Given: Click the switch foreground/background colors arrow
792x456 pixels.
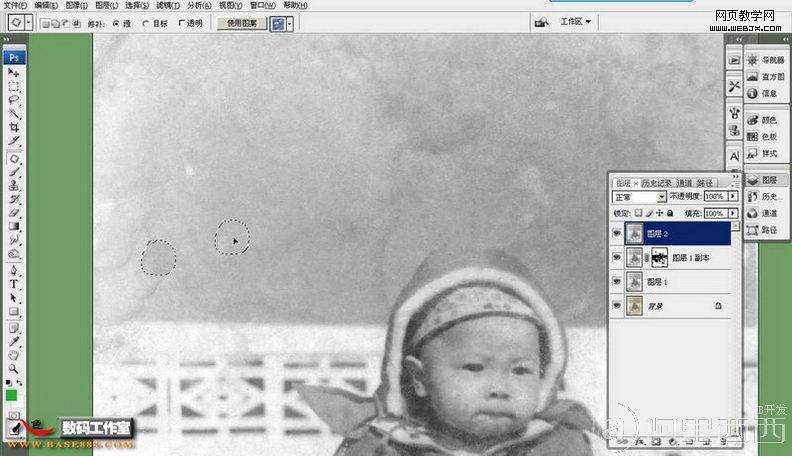Looking at the screenshot, I should coord(19,383).
